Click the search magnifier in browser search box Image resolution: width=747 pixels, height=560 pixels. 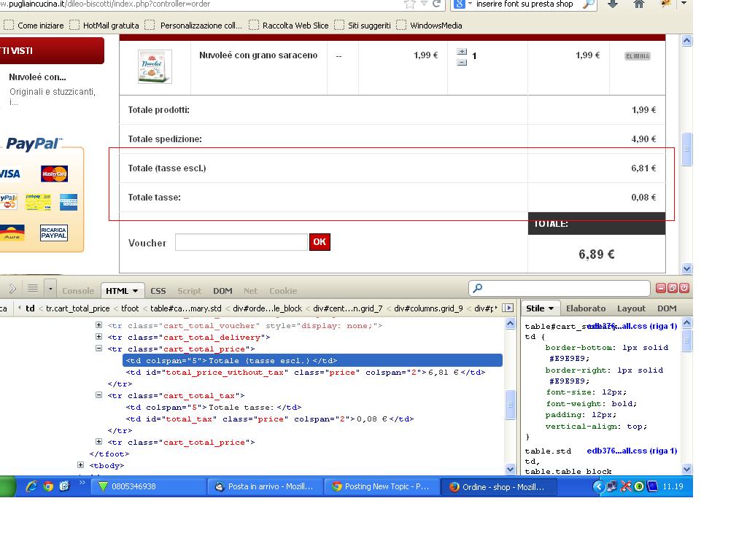(x=589, y=4)
